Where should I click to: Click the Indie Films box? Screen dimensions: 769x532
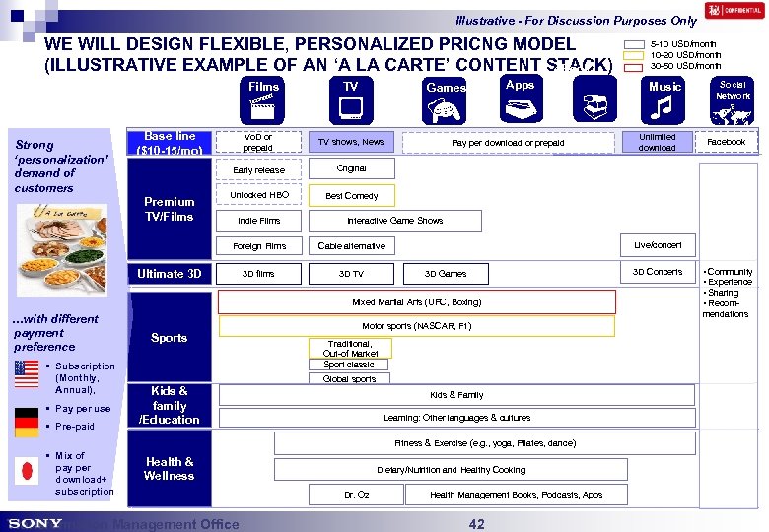pos(258,221)
